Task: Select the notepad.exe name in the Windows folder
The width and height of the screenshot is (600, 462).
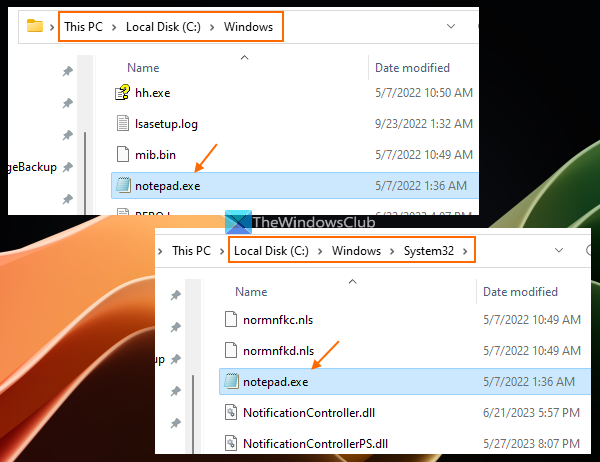Action: coord(168,186)
